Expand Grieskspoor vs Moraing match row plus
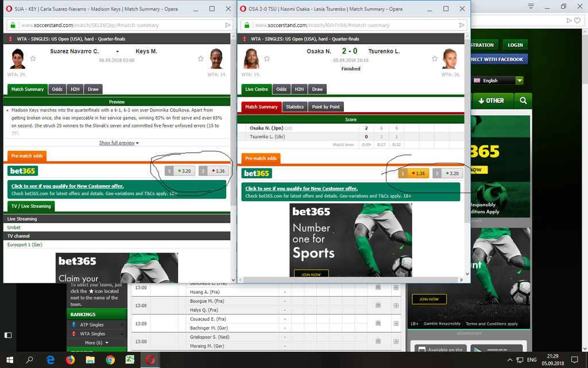Screen dimensions: 588x368 pos(396,342)
